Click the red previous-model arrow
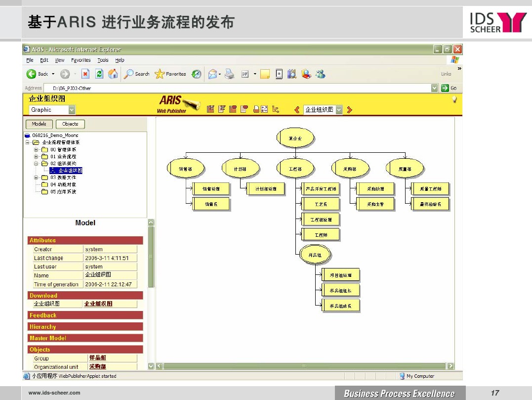The height and width of the screenshot is (400, 532). pos(297,110)
